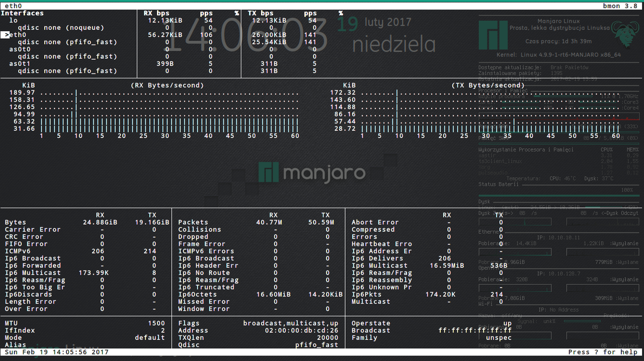Viewport: 644px width, 361px height.
Task: Click the selection arrow marker beside eth0
Action: pos(6,35)
